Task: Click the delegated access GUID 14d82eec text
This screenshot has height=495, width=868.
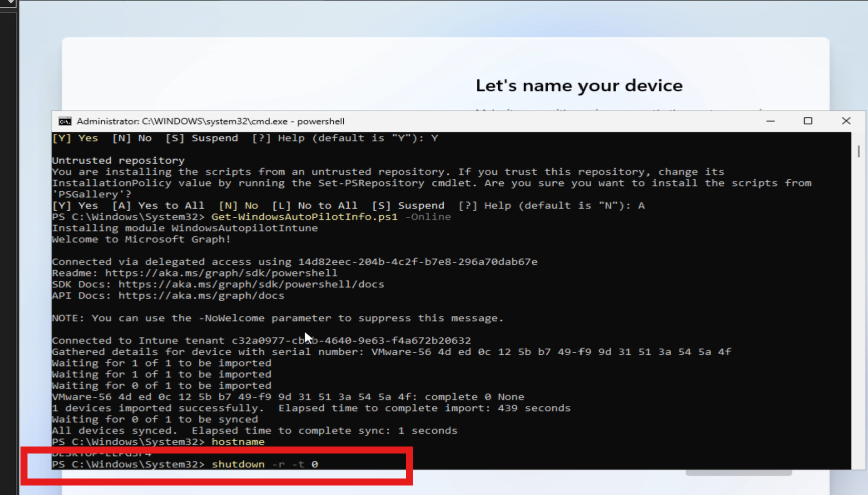Action: pyautogui.click(x=417, y=262)
